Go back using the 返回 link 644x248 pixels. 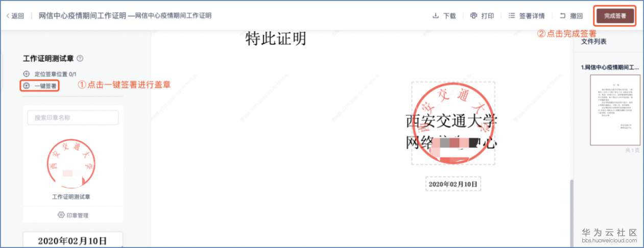point(15,16)
